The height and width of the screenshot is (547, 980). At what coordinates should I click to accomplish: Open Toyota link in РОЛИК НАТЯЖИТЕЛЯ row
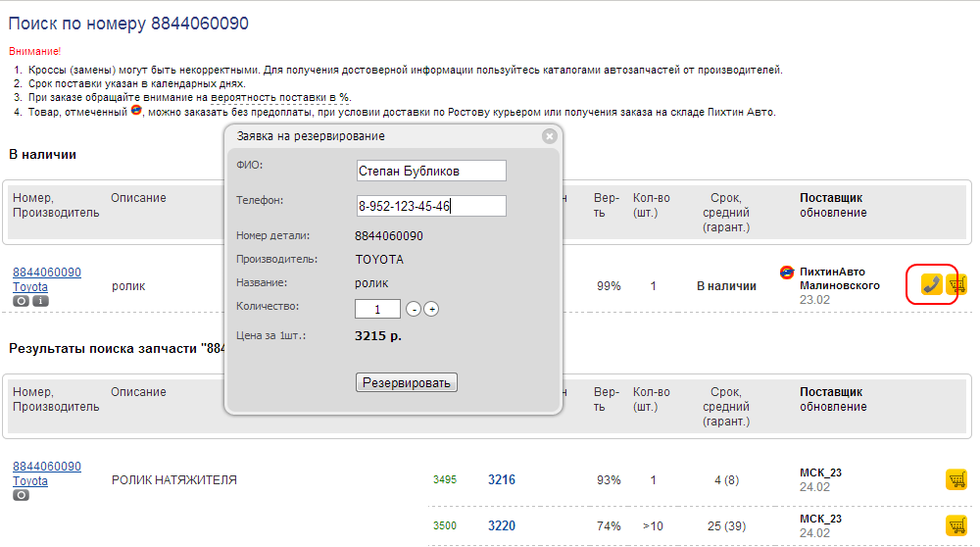[x=30, y=481]
